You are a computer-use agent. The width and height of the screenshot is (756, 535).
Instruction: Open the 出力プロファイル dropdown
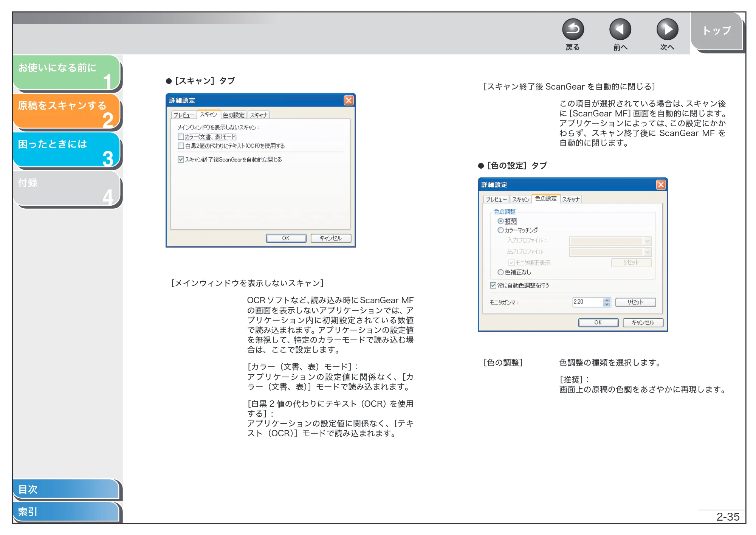(x=610, y=252)
